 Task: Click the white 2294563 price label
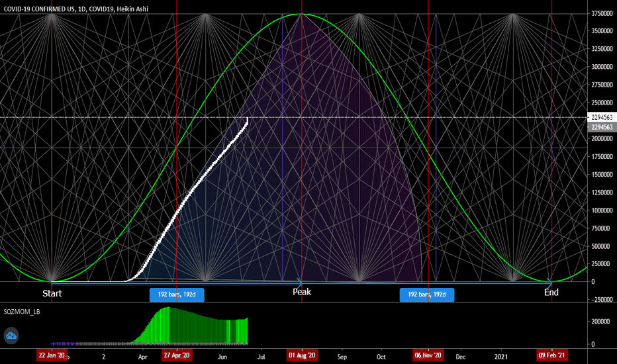602,117
